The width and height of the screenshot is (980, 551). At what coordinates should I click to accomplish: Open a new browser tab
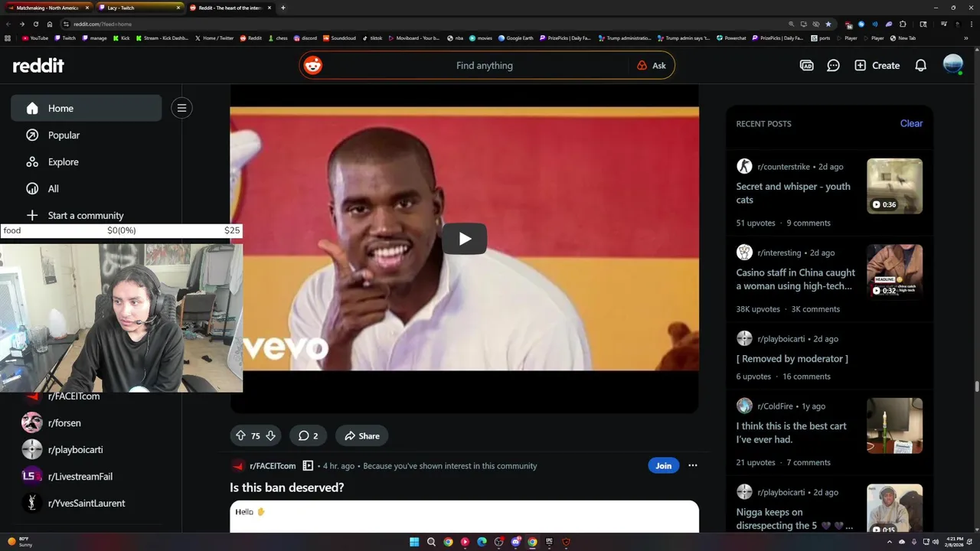[x=283, y=8]
